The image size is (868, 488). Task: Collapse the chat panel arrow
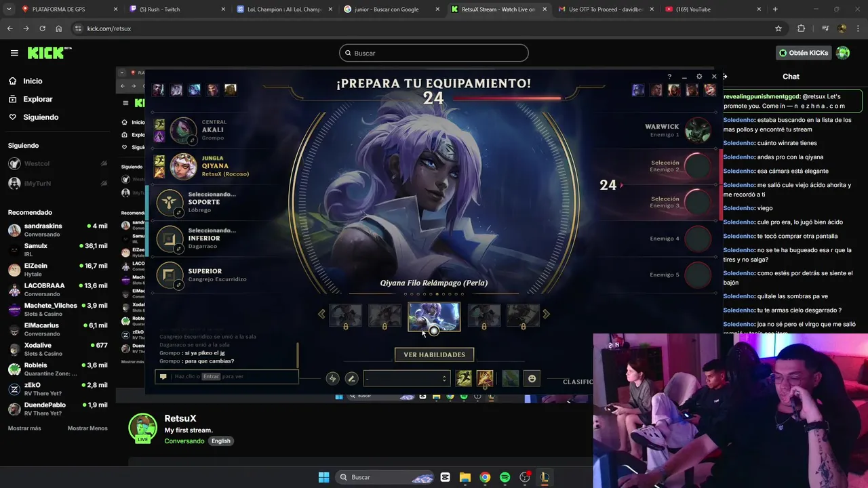coord(725,77)
